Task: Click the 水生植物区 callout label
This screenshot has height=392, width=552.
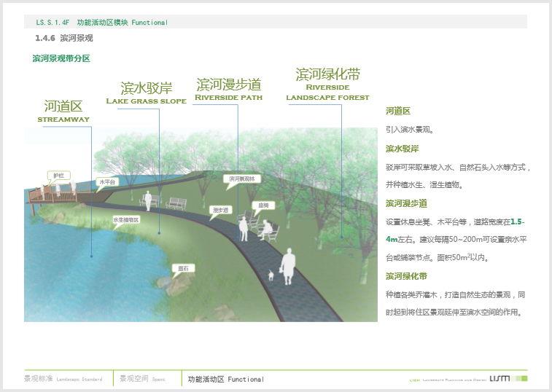Action: pos(125,219)
